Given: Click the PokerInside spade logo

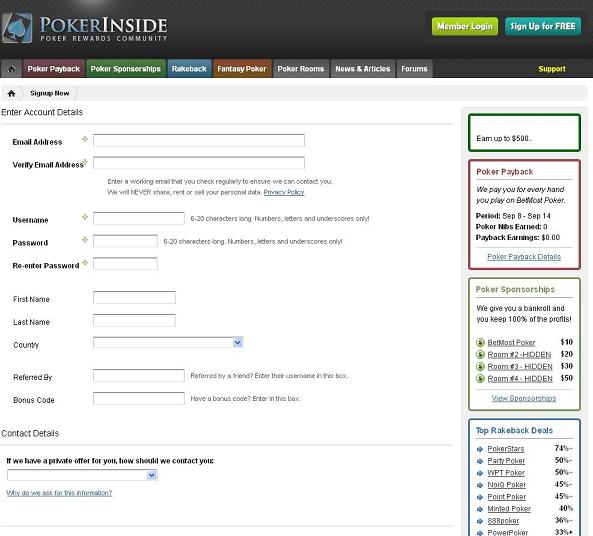Looking at the screenshot, I should [x=17, y=28].
